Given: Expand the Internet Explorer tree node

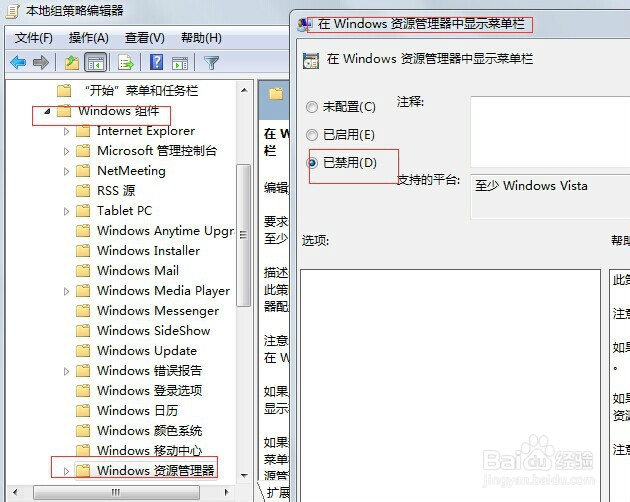Looking at the screenshot, I should [x=66, y=131].
